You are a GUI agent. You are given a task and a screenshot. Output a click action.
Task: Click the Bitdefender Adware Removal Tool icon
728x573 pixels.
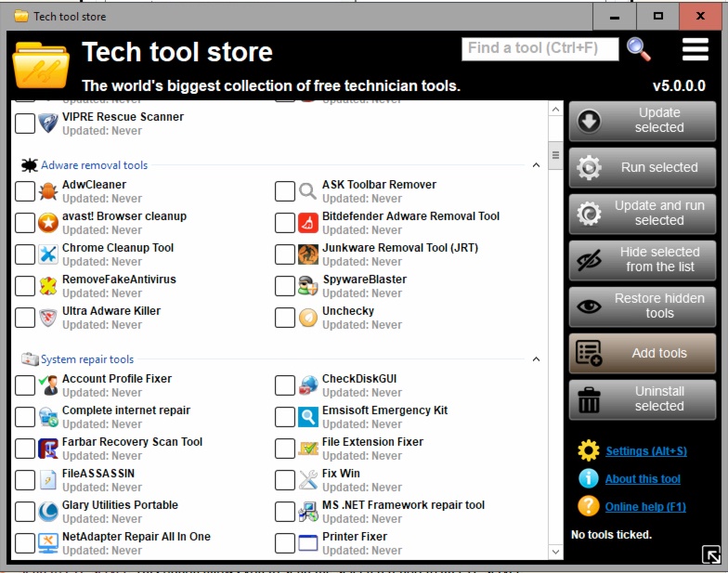click(308, 223)
